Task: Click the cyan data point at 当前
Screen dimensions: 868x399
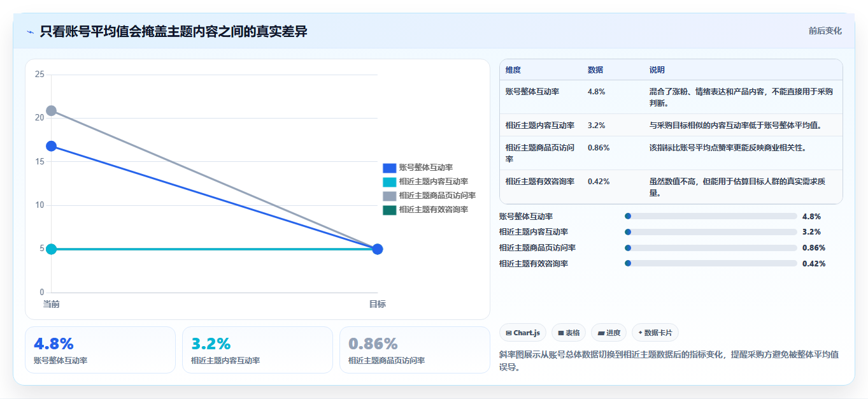Action: [52, 249]
